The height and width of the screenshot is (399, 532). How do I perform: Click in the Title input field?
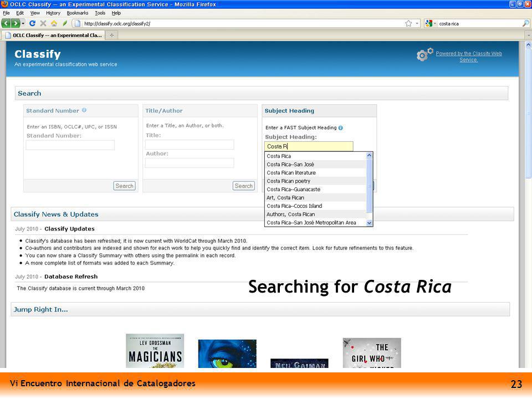[190, 145]
